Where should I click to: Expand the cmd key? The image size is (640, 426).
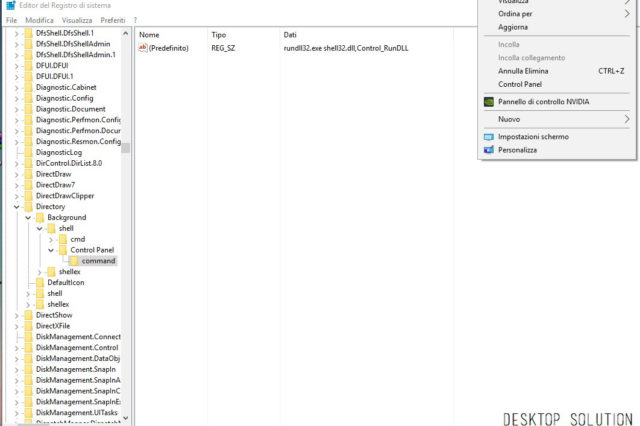(51, 240)
